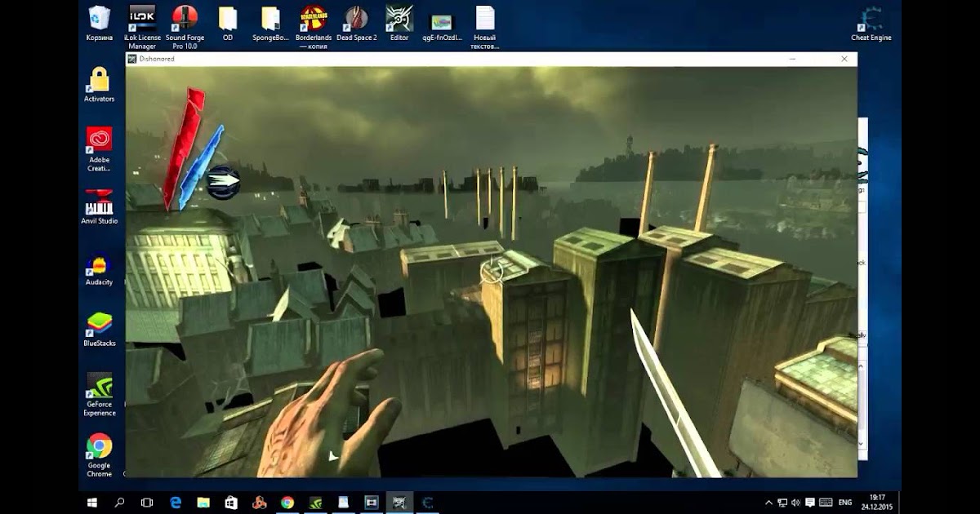The height and width of the screenshot is (514, 980).
Task: Launch the Borderlands — копия shortcut
Action: (x=313, y=27)
